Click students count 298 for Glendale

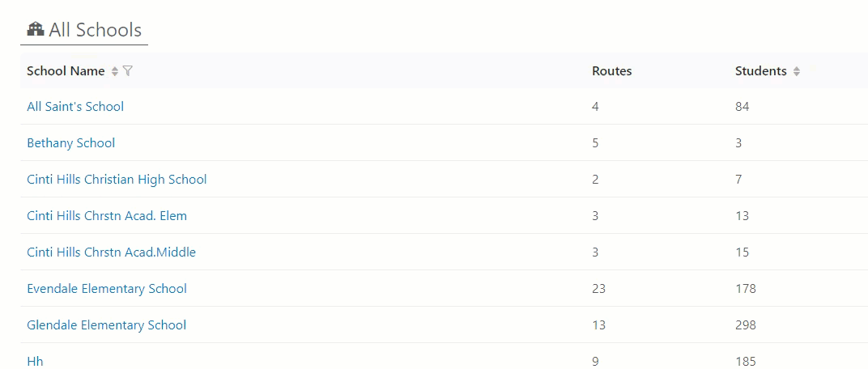745,324
